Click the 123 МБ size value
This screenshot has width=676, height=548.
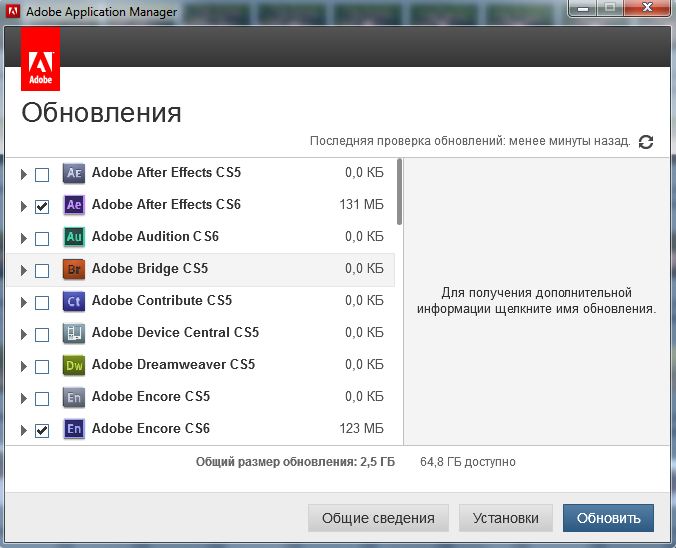361,428
